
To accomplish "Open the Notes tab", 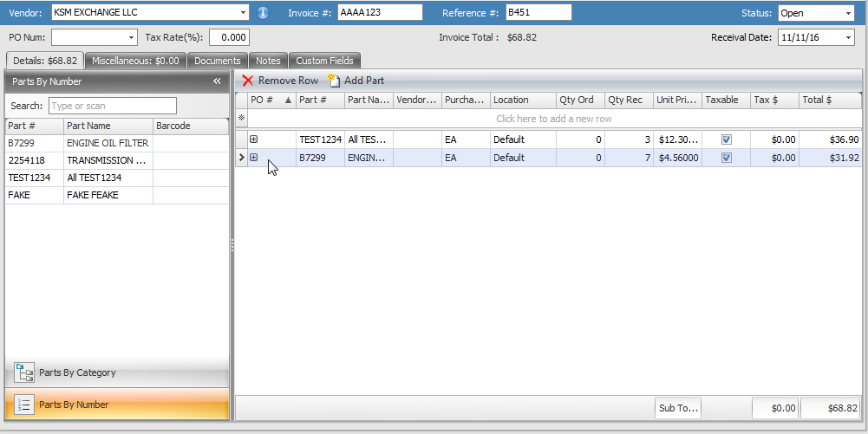I will coord(269,61).
